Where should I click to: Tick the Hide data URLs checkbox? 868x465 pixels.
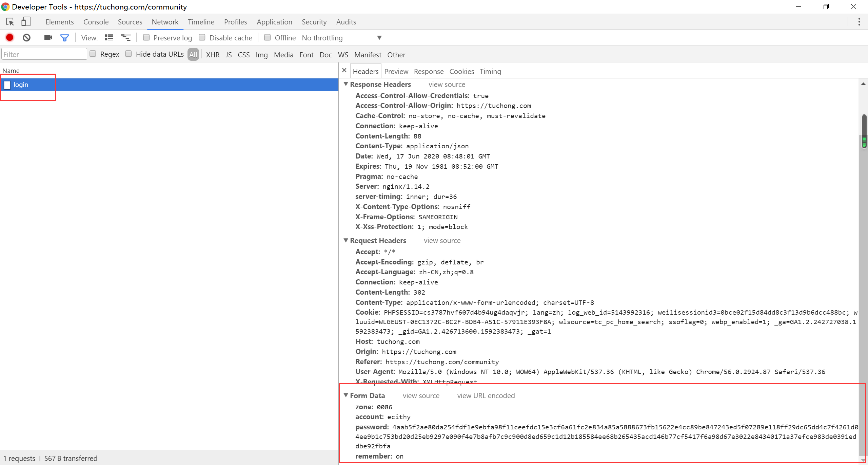[x=129, y=54]
